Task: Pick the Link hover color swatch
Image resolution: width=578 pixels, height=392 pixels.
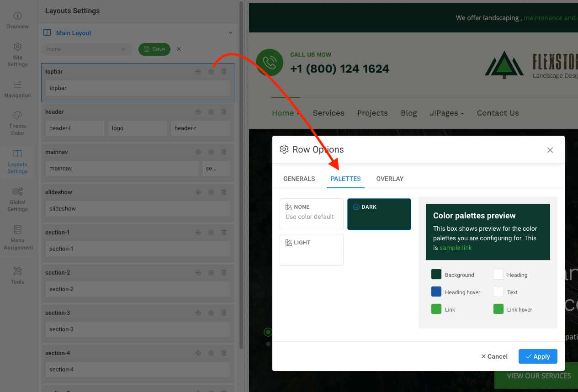Action: click(x=498, y=309)
